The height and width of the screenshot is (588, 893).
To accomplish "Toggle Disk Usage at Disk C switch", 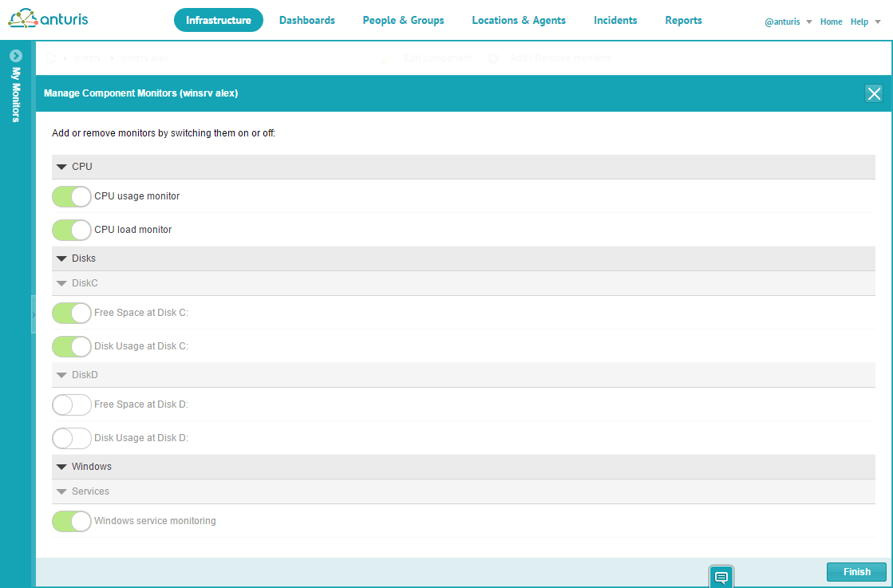I will [72, 346].
